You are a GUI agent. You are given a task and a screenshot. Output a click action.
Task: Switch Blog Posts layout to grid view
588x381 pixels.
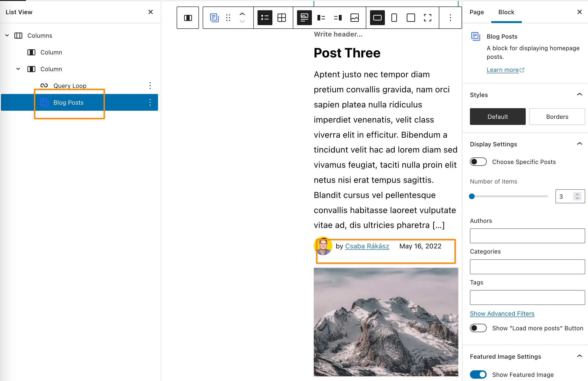[x=282, y=17]
